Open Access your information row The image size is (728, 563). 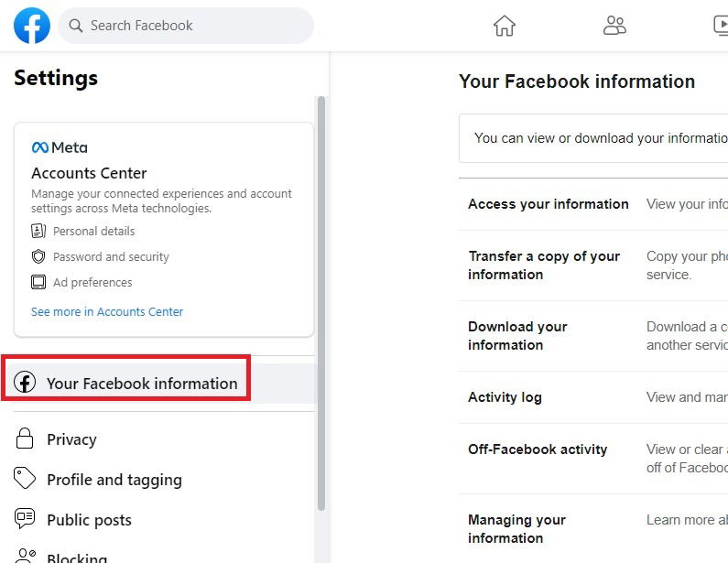tap(548, 204)
